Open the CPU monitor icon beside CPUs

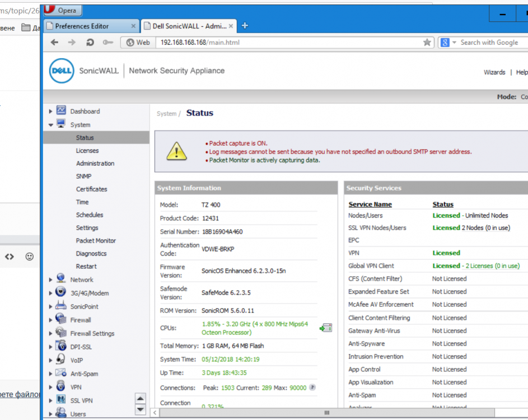326,328
